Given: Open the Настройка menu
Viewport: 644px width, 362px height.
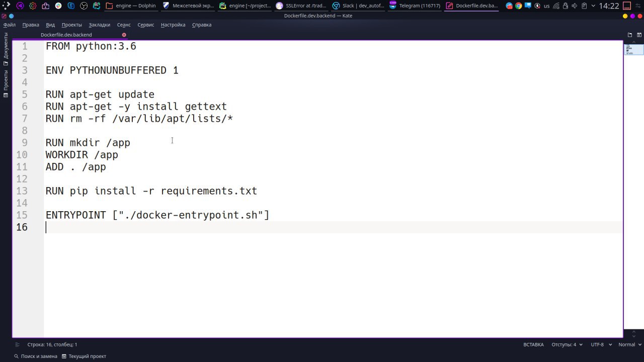Looking at the screenshot, I should coord(173,25).
